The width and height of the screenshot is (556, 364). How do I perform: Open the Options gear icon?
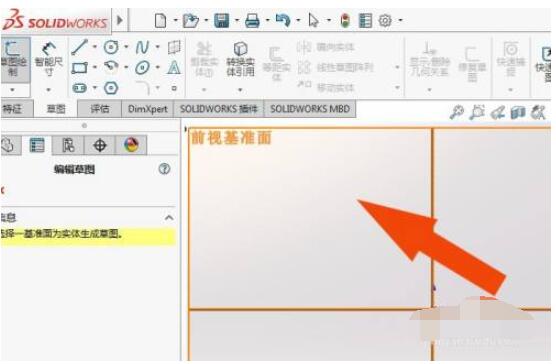385,21
